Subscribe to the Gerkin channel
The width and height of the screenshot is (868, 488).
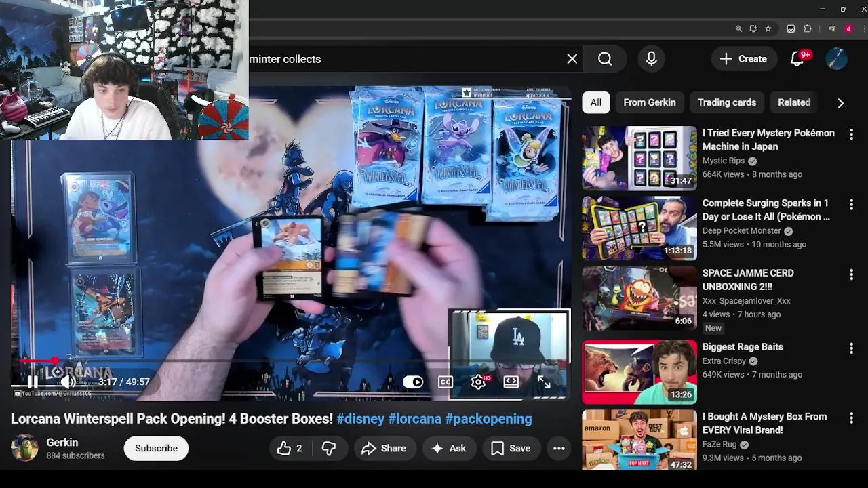(x=156, y=448)
